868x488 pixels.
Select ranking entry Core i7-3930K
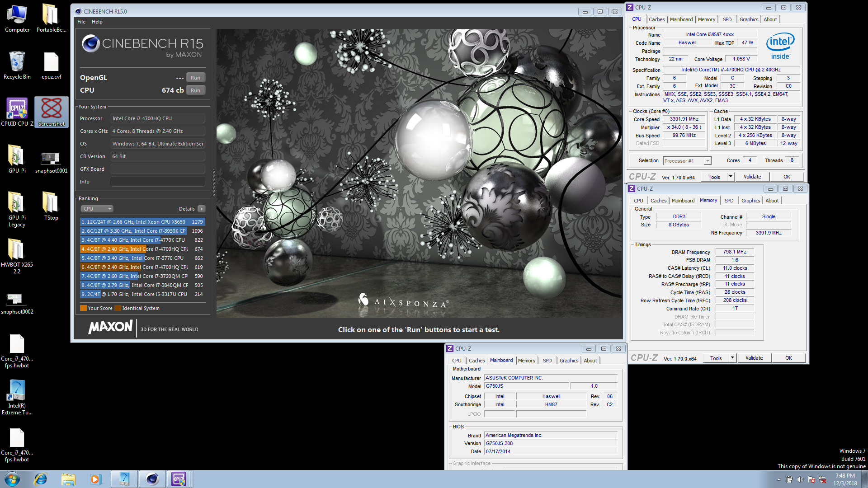[142, 231]
